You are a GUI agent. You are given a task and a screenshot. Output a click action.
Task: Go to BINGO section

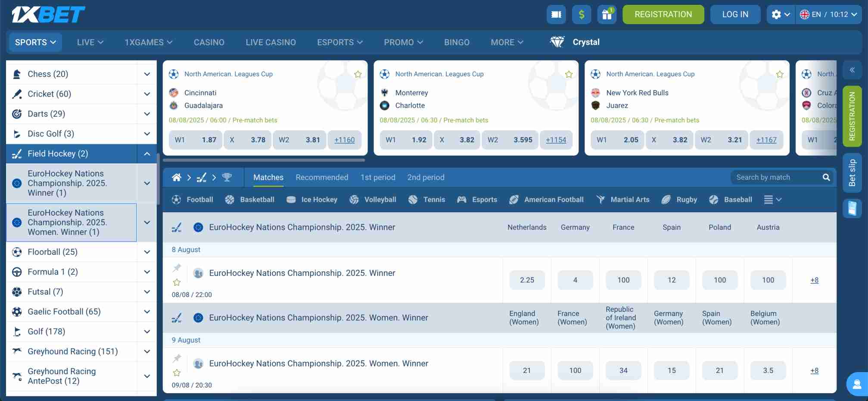point(457,42)
